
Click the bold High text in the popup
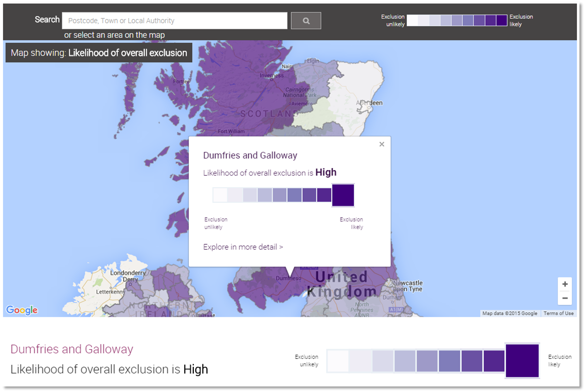point(326,173)
